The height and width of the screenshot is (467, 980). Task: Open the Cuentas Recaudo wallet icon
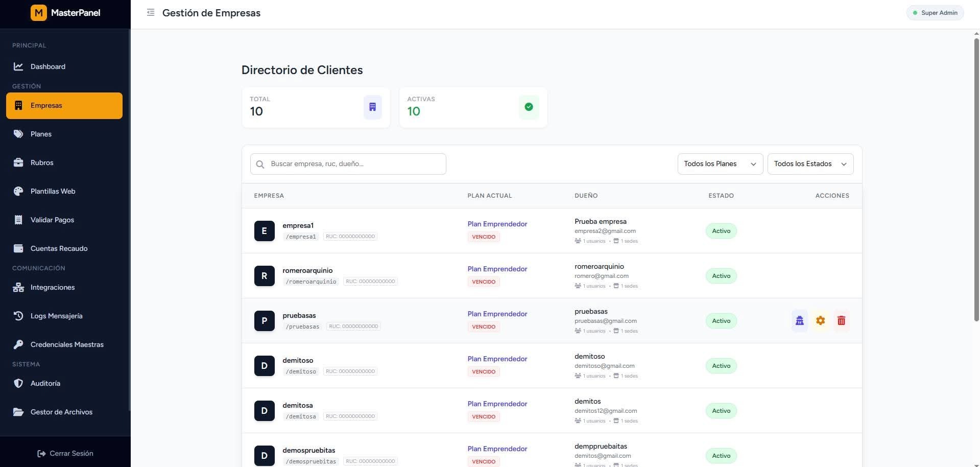(18, 248)
